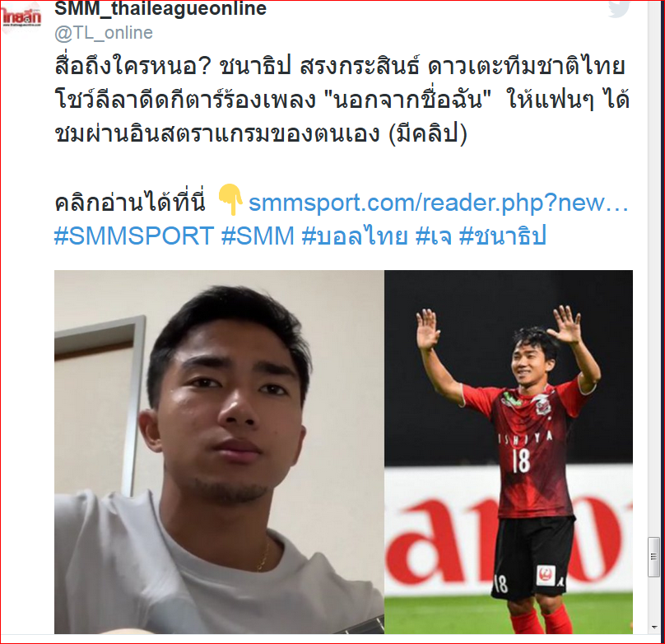
Task: Click the #ชนาธิป hashtag
Action: click(x=503, y=236)
